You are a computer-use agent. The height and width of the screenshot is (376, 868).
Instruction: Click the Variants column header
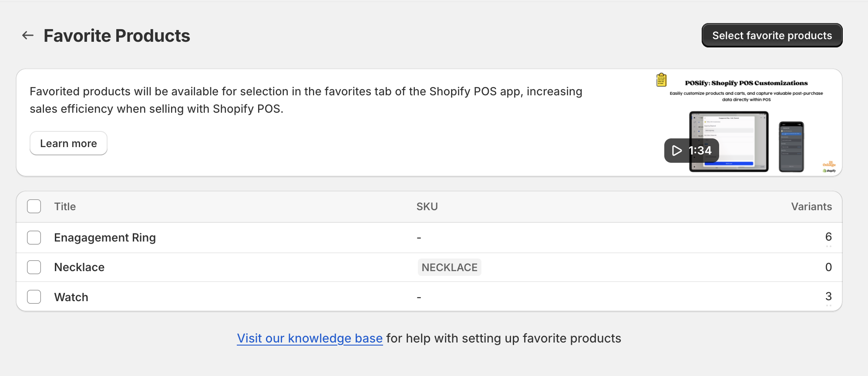click(811, 207)
